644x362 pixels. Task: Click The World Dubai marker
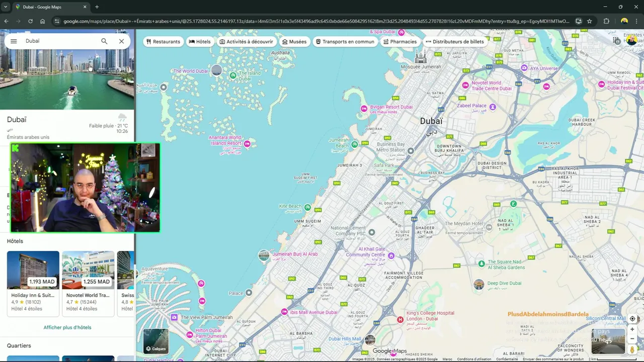pyautogui.click(x=216, y=70)
